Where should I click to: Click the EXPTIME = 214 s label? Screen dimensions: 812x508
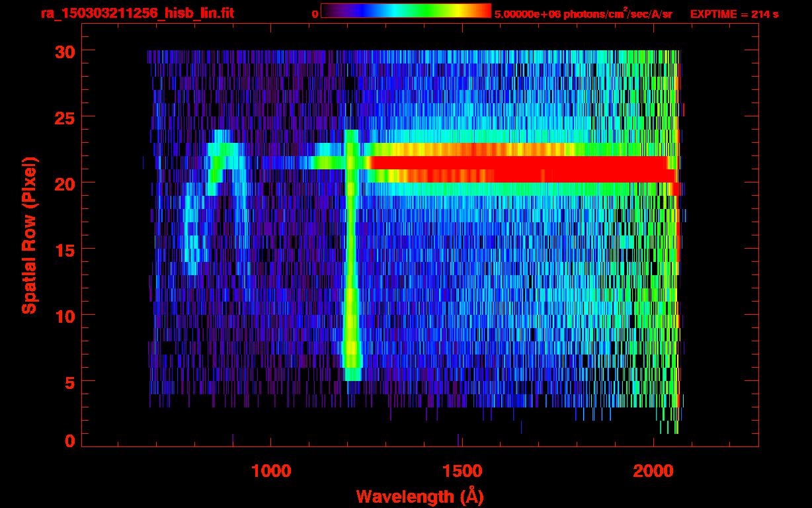[x=734, y=13]
